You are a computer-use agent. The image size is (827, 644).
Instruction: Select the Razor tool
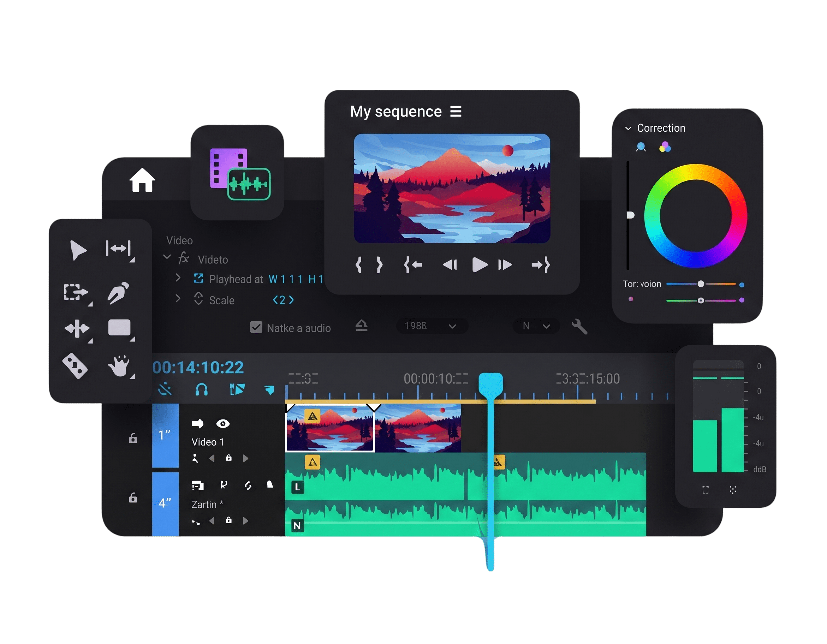[x=75, y=366]
